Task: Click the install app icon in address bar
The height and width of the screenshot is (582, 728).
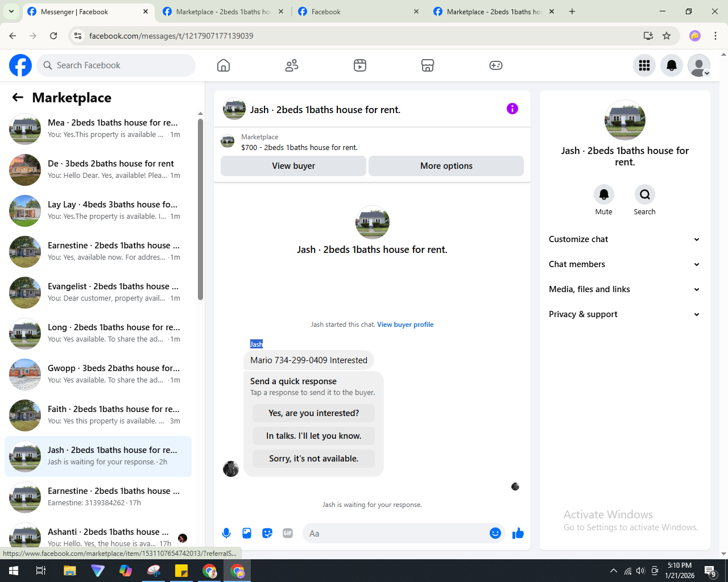Action: pos(648,36)
